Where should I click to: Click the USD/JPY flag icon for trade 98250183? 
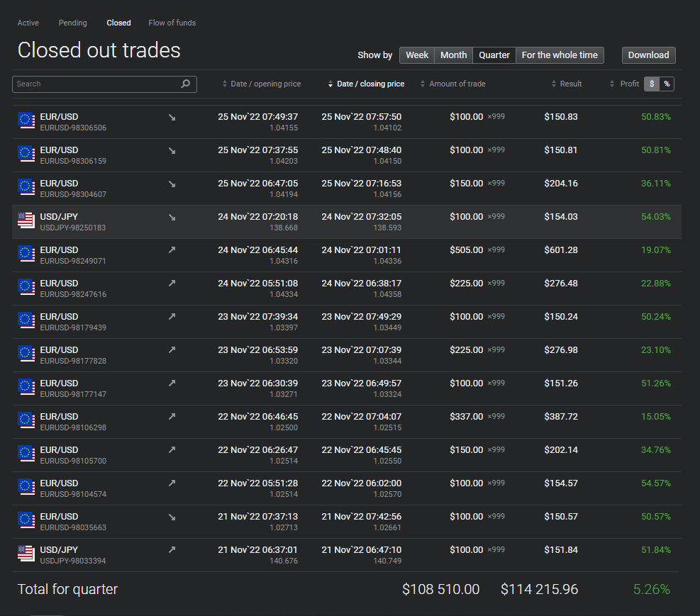26,220
